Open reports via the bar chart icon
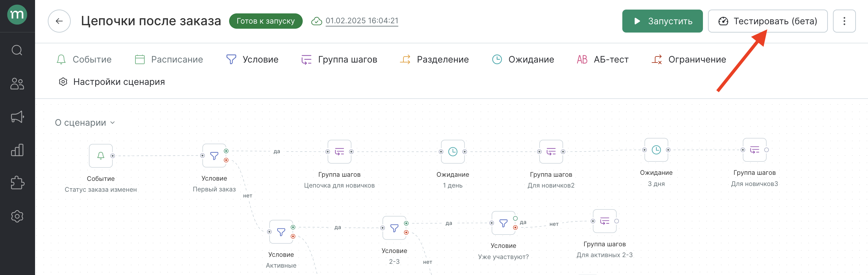Viewport: 868px width, 275px height. pyautogui.click(x=17, y=150)
